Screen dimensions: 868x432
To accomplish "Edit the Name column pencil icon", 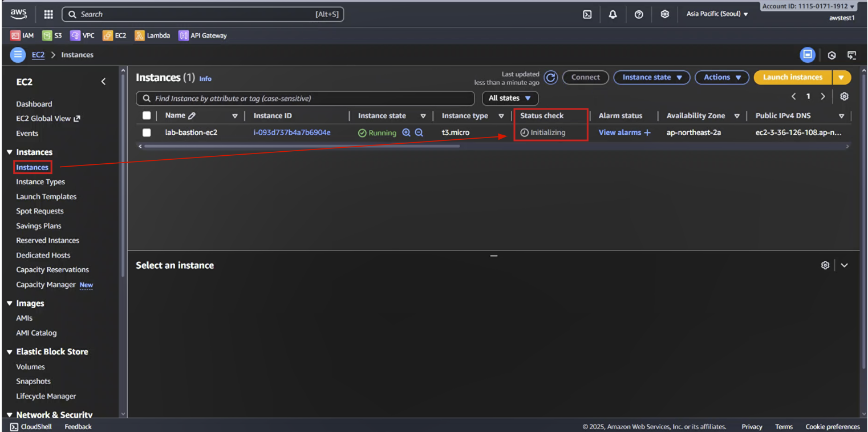I will click(x=192, y=116).
